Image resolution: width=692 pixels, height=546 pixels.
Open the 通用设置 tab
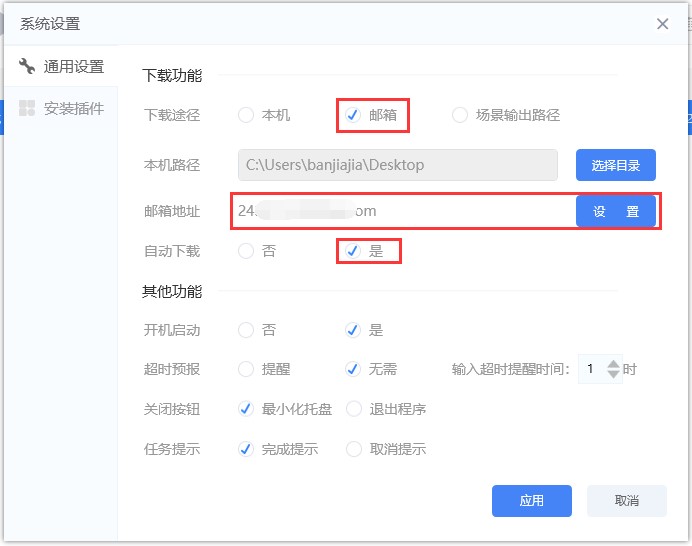coord(61,66)
